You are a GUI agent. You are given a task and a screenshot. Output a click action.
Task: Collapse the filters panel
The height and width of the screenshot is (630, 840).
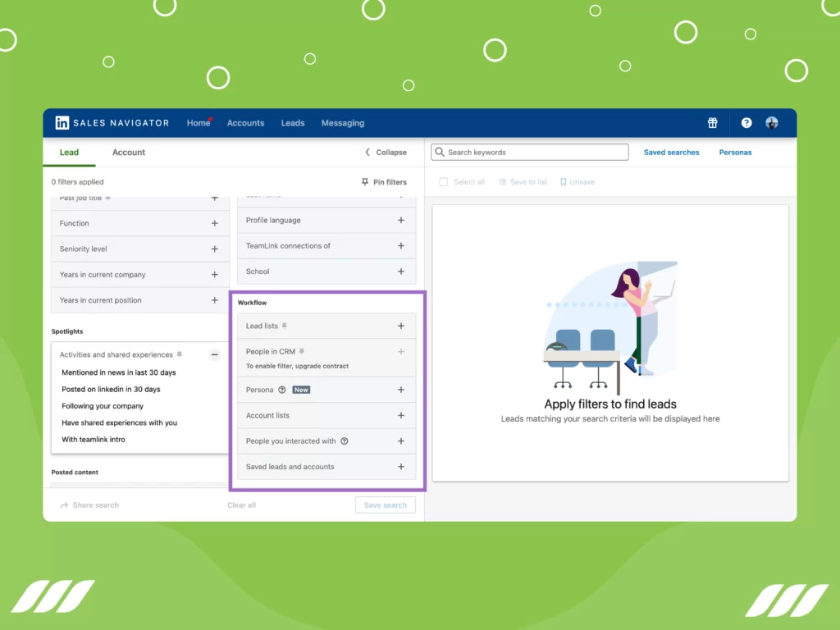(385, 152)
